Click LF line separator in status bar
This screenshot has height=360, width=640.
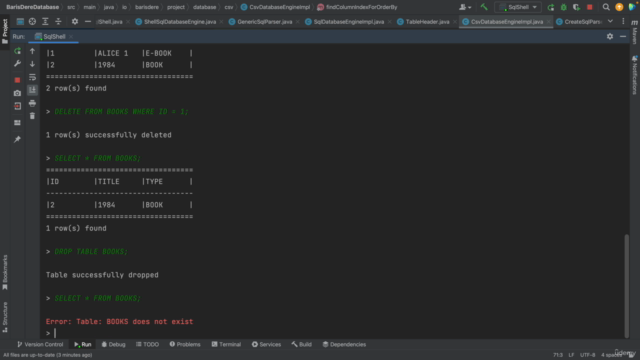click(x=571, y=355)
